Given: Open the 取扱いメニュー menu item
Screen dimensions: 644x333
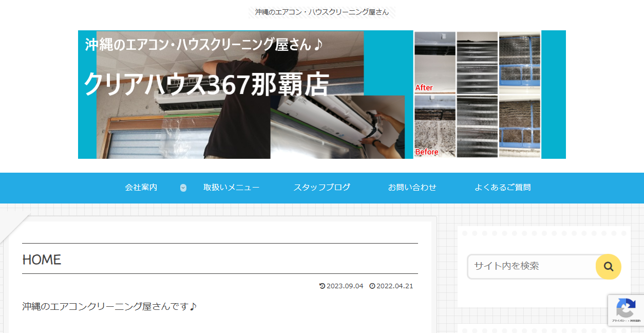Looking at the screenshot, I should (231, 188).
